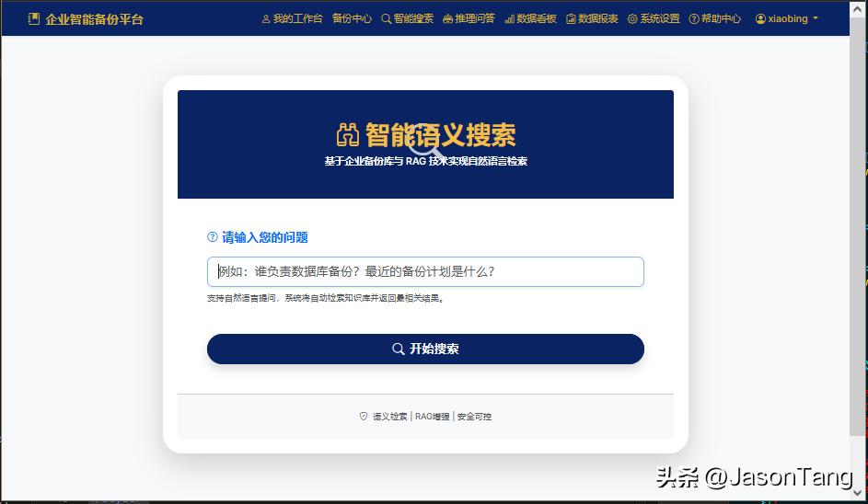Click the magnifier icon beside 智能搜索

[x=386, y=18]
